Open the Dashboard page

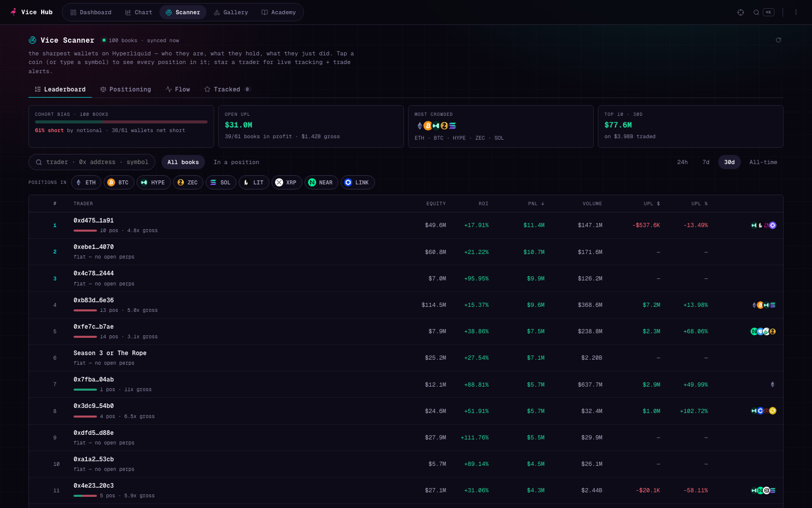click(x=91, y=12)
